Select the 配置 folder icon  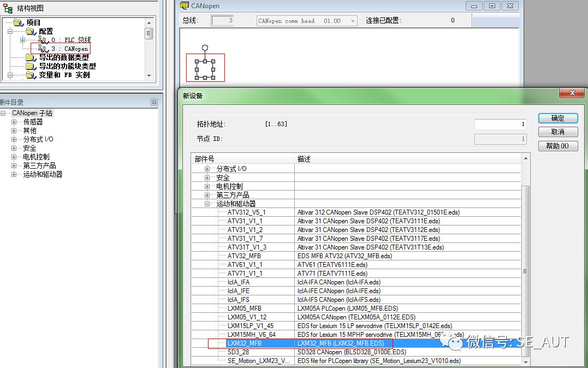(31, 31)
